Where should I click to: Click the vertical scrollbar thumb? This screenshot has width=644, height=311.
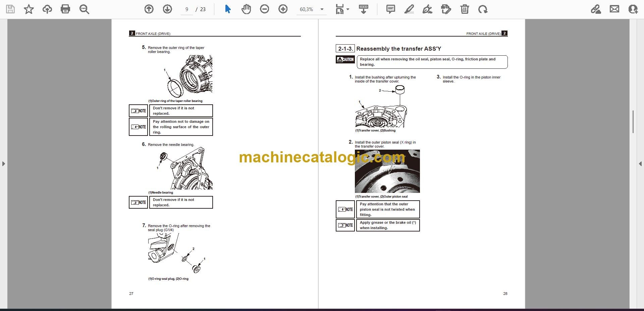coord(633,122)
